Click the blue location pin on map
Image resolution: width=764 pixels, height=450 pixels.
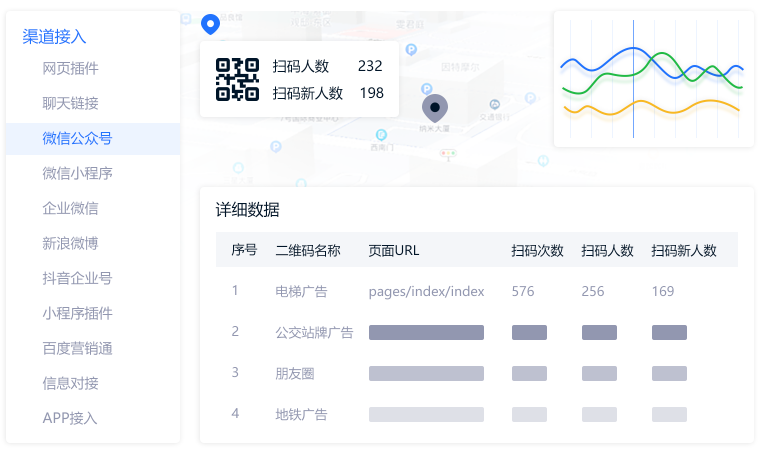point(210,24)
